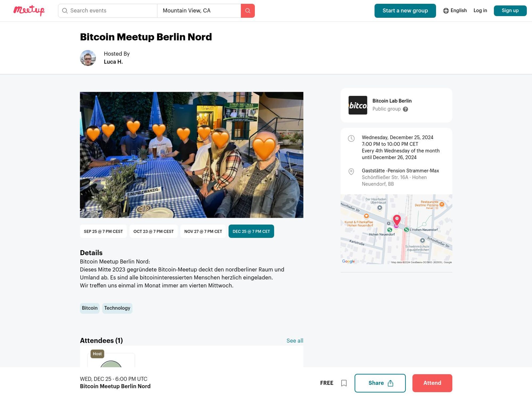Click the clock/time icon on sidebar

coord(351,138)
